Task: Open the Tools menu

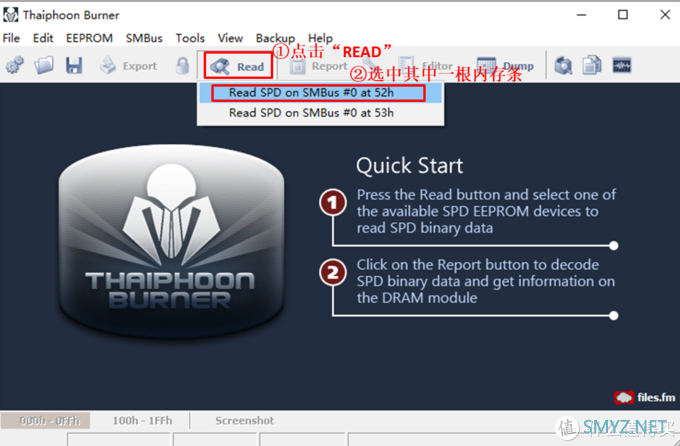Action: 190,38
